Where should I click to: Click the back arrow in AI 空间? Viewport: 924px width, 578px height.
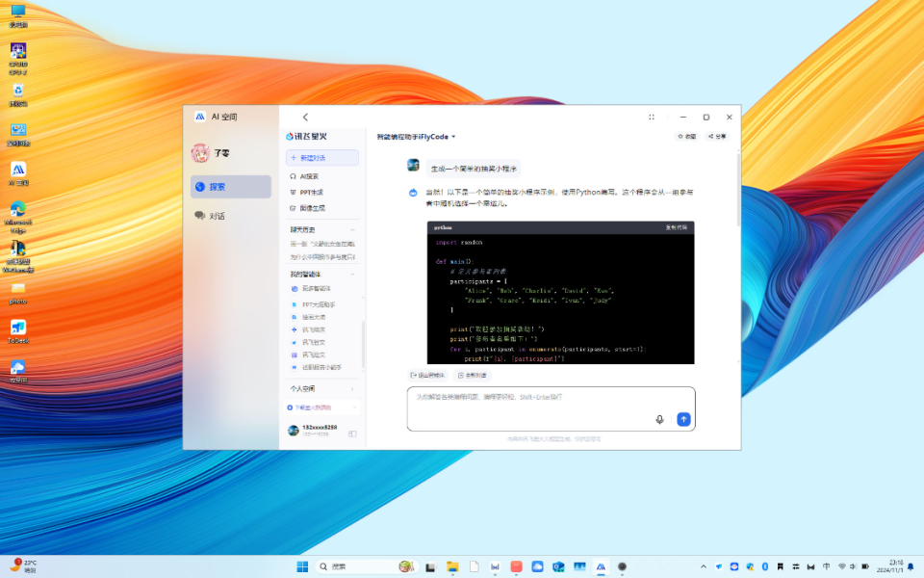click(x=305, y=117)
